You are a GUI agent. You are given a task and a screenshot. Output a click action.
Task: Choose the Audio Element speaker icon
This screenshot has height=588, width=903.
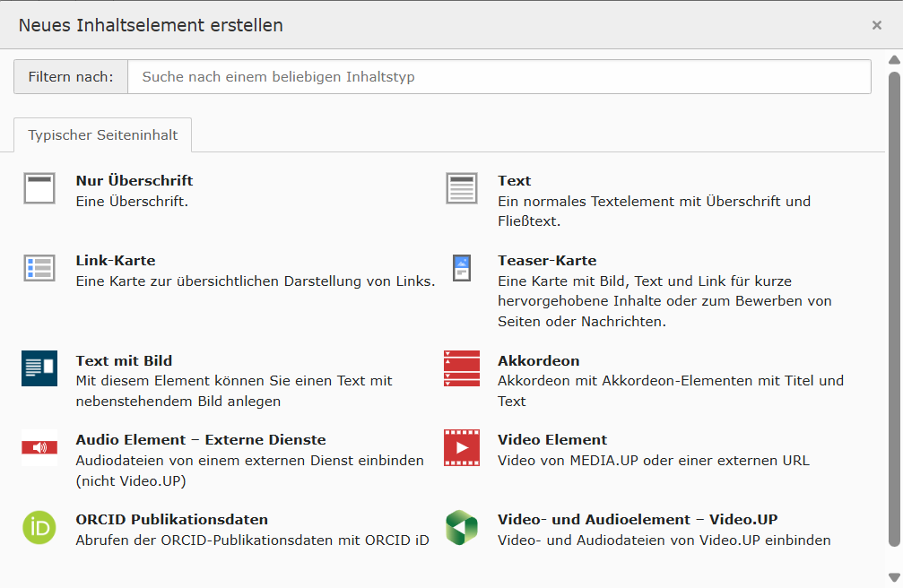(39, 446)
